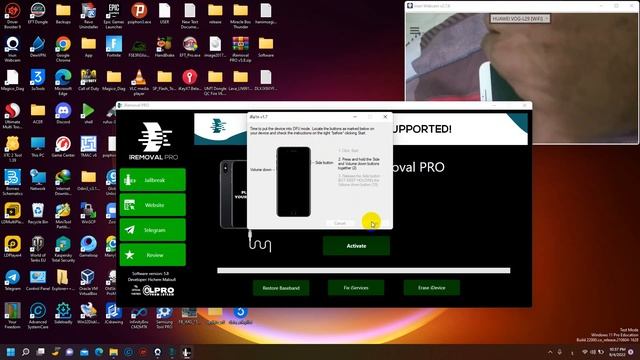Viewport: 640px width, 360px height.
Task: Open the iRemoval PRO zip archive icon
Action: coord(240,49)
